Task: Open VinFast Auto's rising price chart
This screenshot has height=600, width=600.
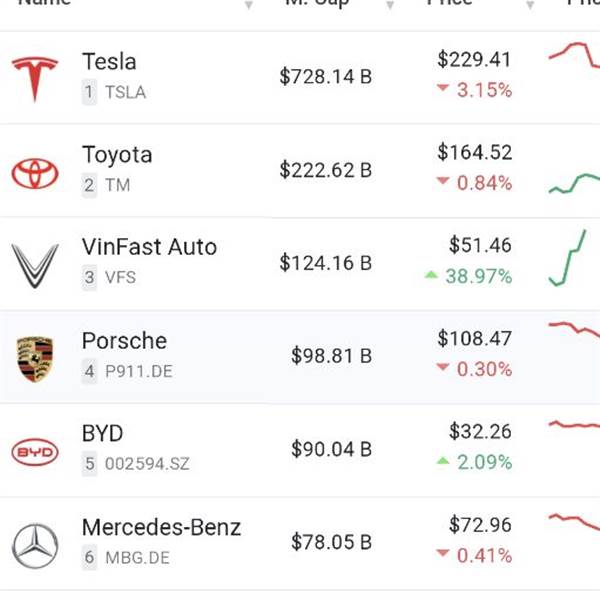Action: click(x=570, y=259)
